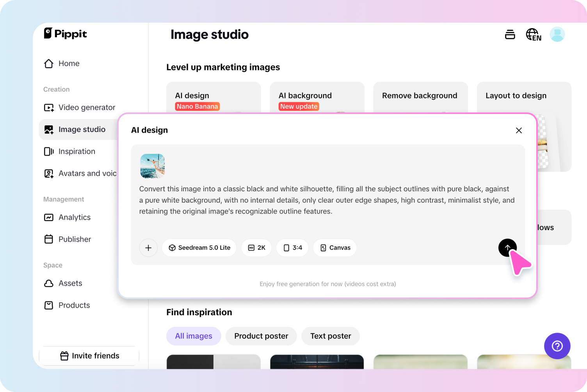Image resolution: width=587 pixels, height=392 pixels.
Task: Open the credits stack icon in header
Action: coord(510,34)
